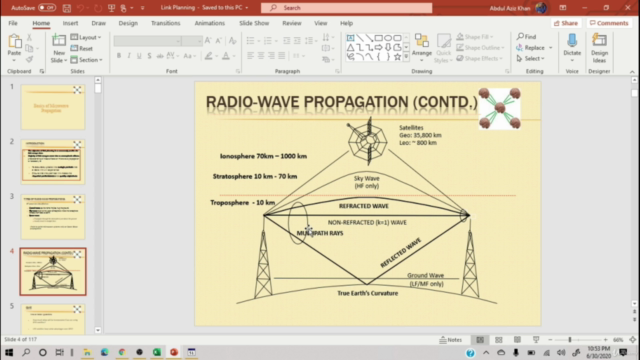
Task: Open Design Ideas in Designer group
Action: click(599, 48)
